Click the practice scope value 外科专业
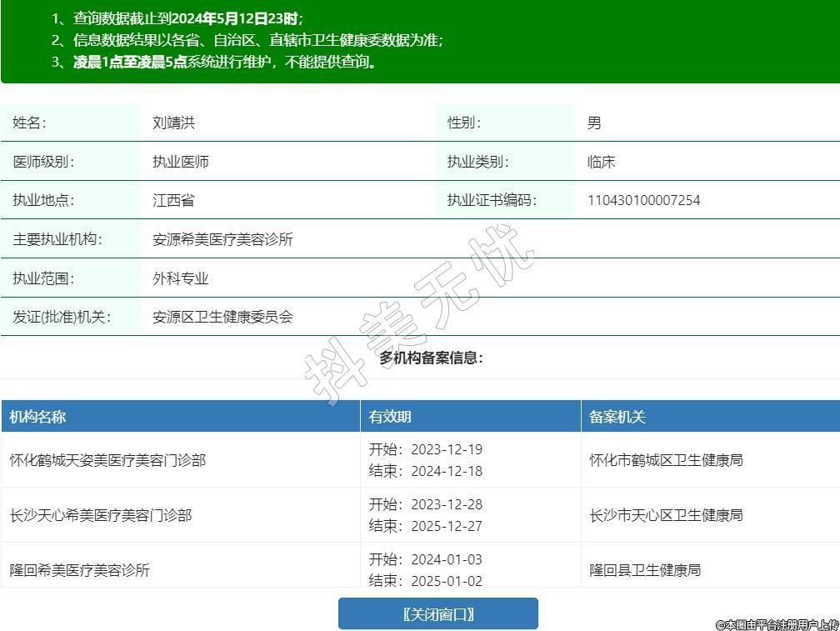The image size is (840, 631). click(x=180, y=278)
